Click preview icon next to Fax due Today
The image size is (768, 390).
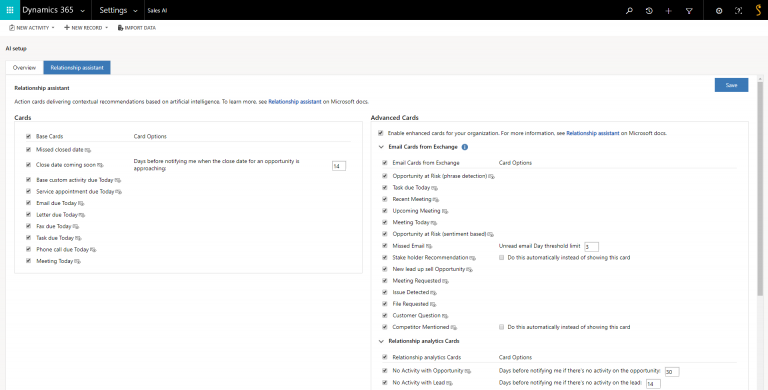(x=75, y=226)
